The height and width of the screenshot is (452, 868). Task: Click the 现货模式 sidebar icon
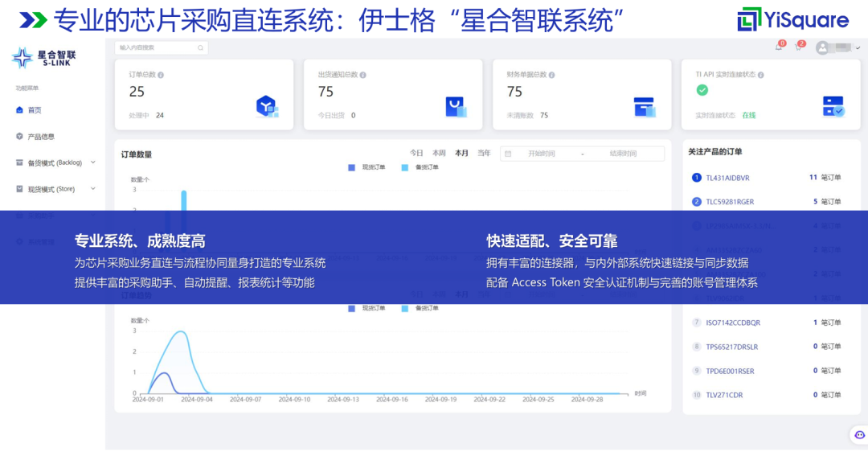click(x=19, y=189)
